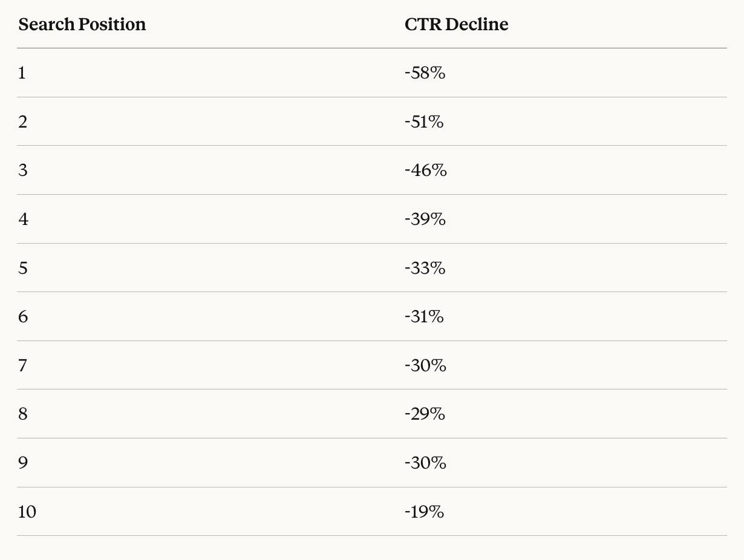Click the -19% CTR decline value
744x560 pixels.
click(x=424, y=512)
